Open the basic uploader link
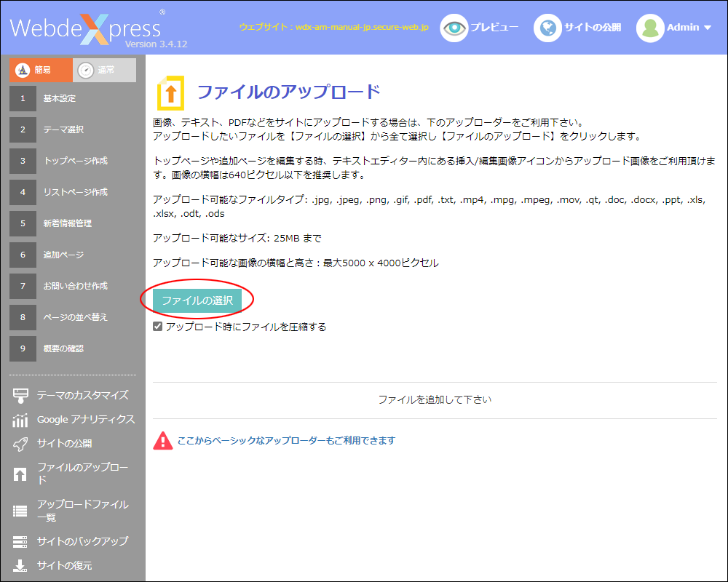728x582 pixels. [x=286, y=440]
